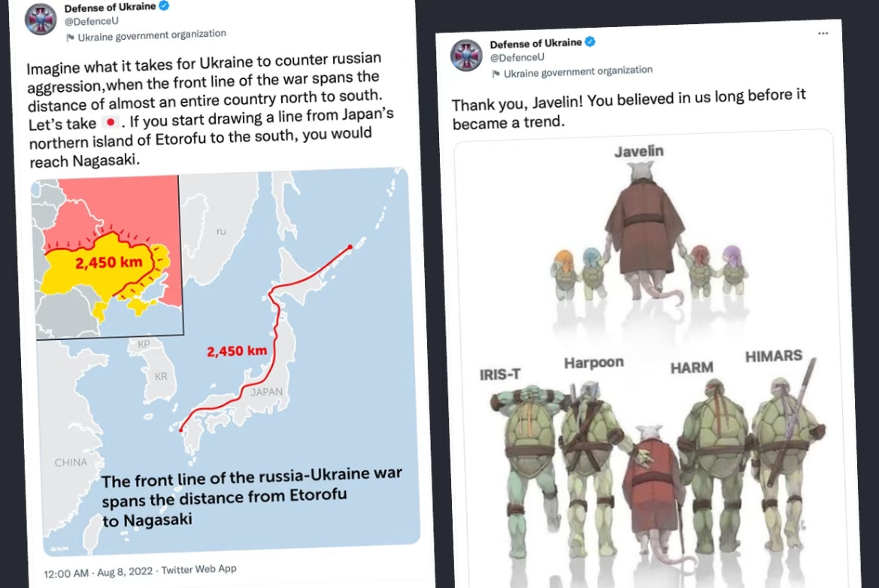879x588 pixels.
Task: Click the Thank you, Javelin tweet text
Action: click(x=629, y=109)
